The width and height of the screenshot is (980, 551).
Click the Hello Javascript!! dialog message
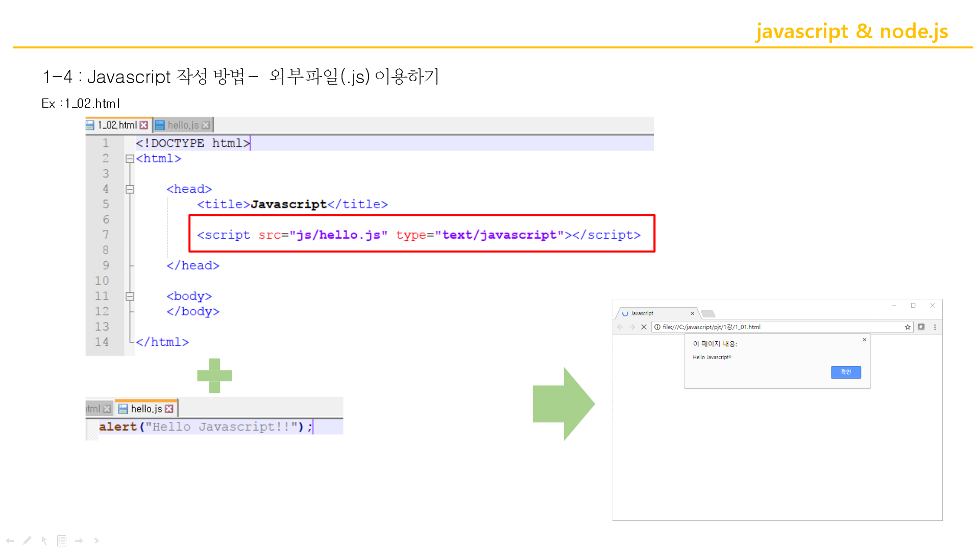(712, 357)
